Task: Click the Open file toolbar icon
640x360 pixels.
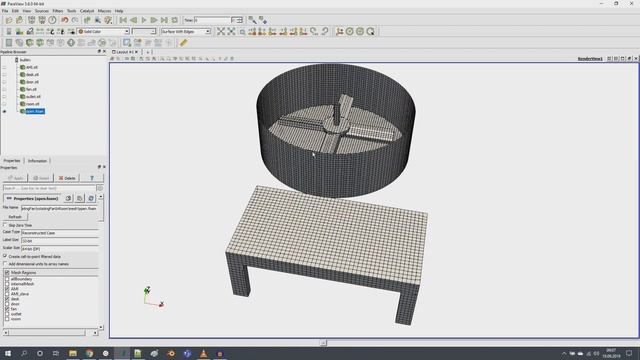Action: click(9, 20)
